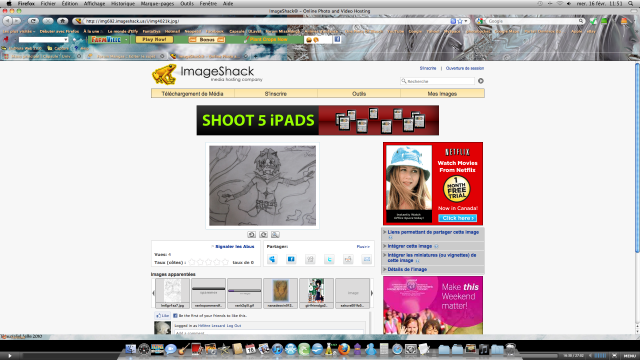Expand the "Détails de l'image" section
Viewport: 640px width, 360px height.
(x=407, y=269)
